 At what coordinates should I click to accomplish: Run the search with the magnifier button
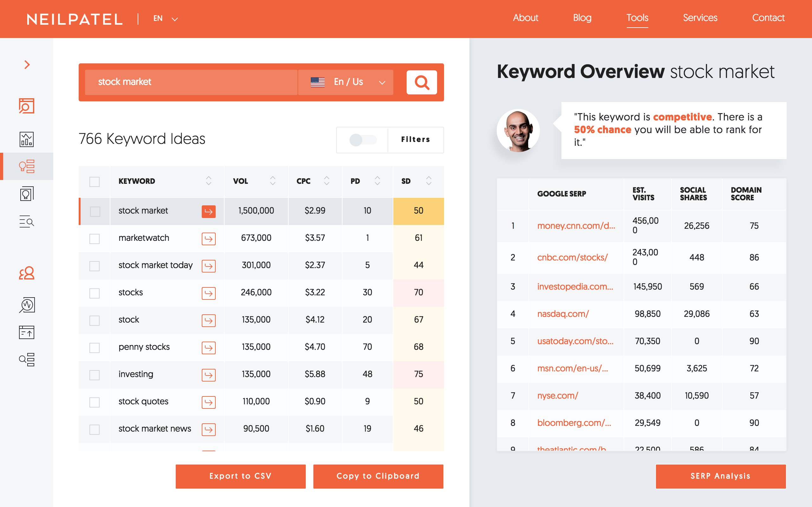coord(422,82)
